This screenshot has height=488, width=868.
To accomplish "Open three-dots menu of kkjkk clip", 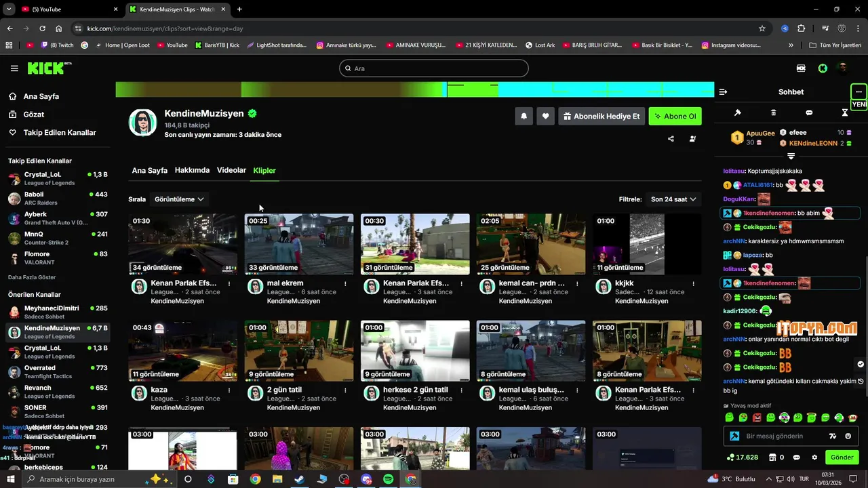I will pos(693,283).
